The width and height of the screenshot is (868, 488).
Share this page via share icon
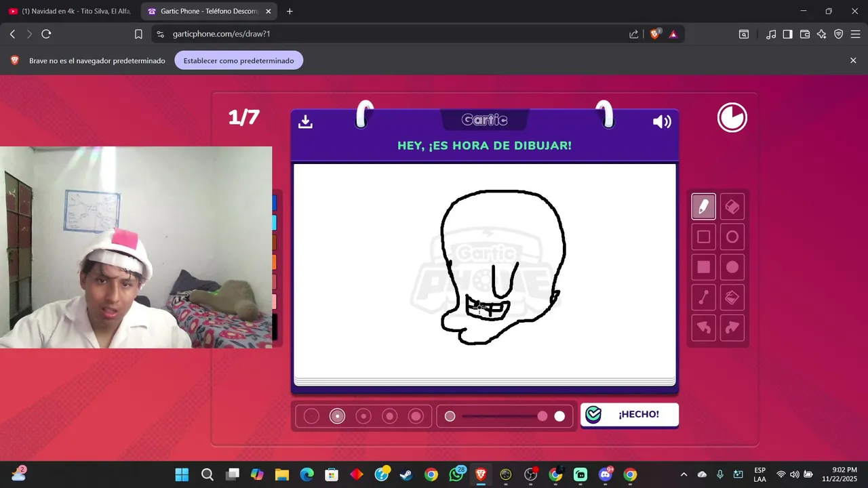634,34
